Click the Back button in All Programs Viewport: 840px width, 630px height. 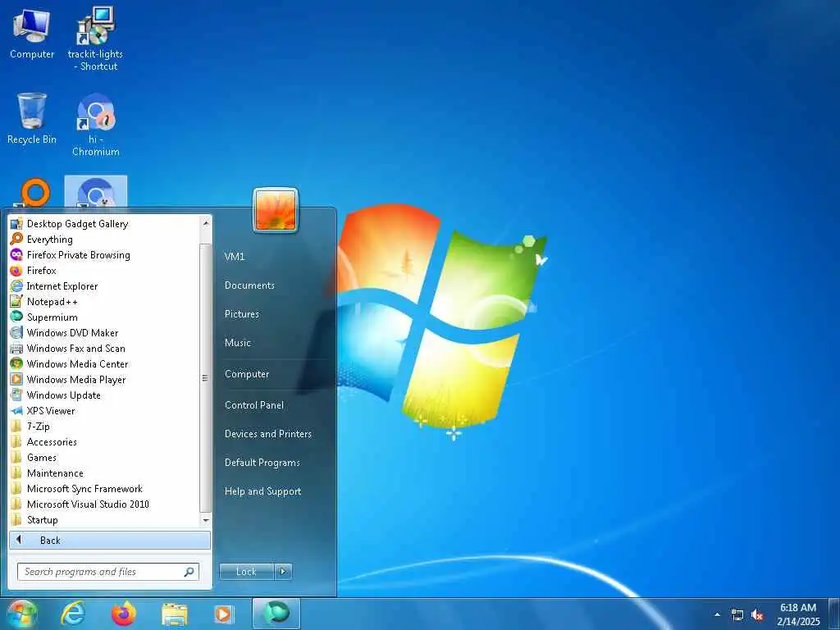pos(110,540)
